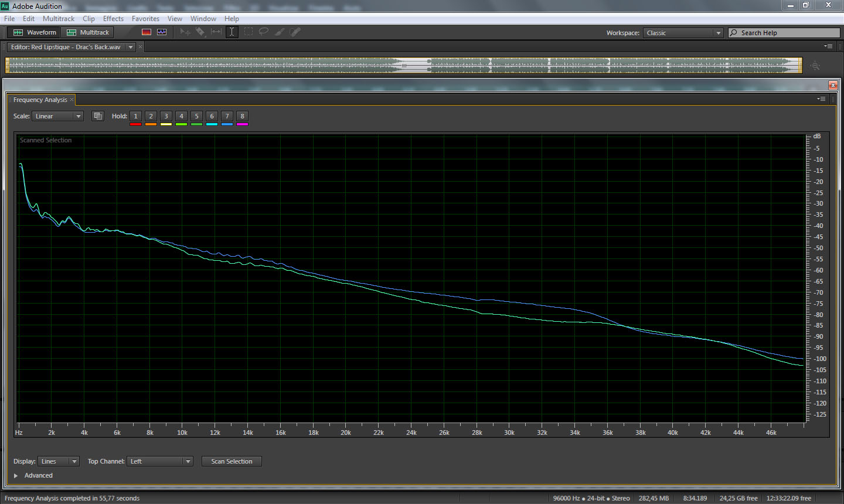The height and width of the screenshot is (504, 844).
Task: Open the Workspace dropdown showing Classic
Action: pyautogui.click(x=683, y=33)
